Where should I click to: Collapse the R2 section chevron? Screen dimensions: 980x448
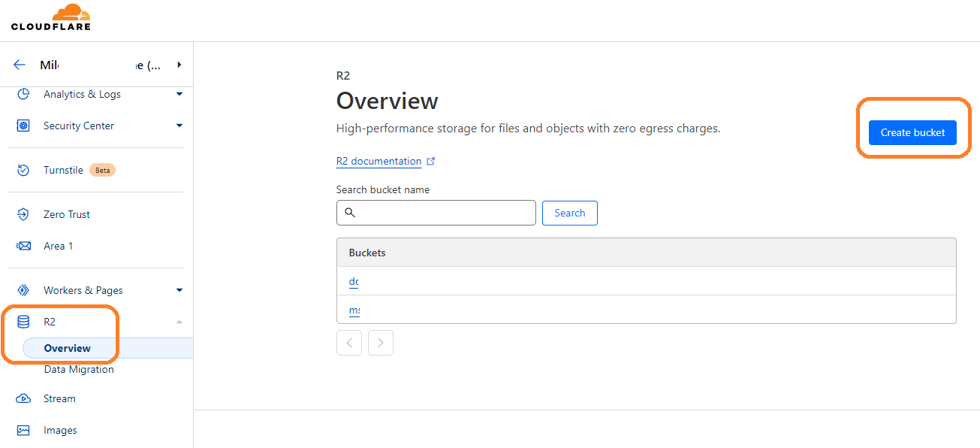tap(179, 322)
